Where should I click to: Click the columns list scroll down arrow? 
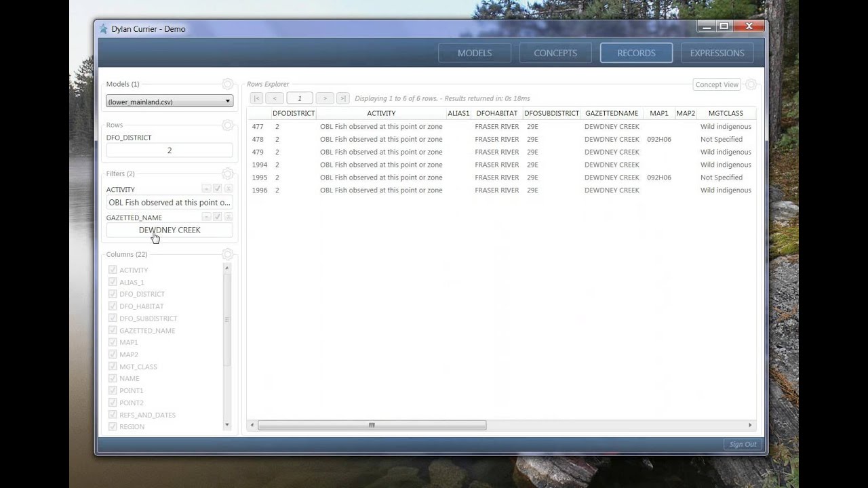pyautogui.click(x=227, y=425)
